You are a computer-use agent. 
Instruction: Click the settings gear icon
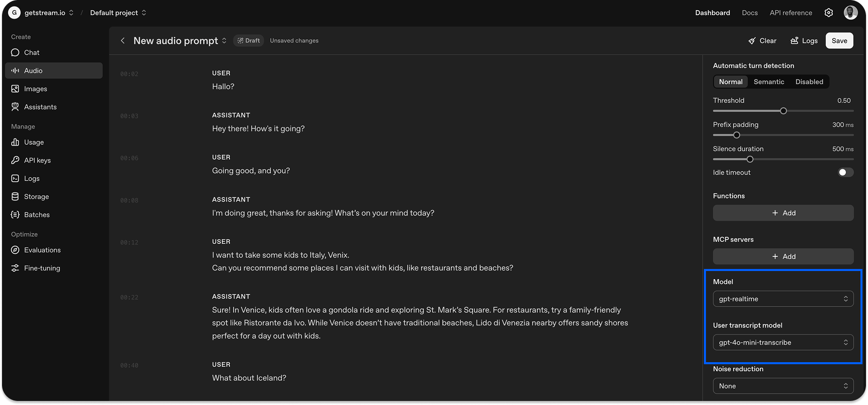click(x=829, y=13)
